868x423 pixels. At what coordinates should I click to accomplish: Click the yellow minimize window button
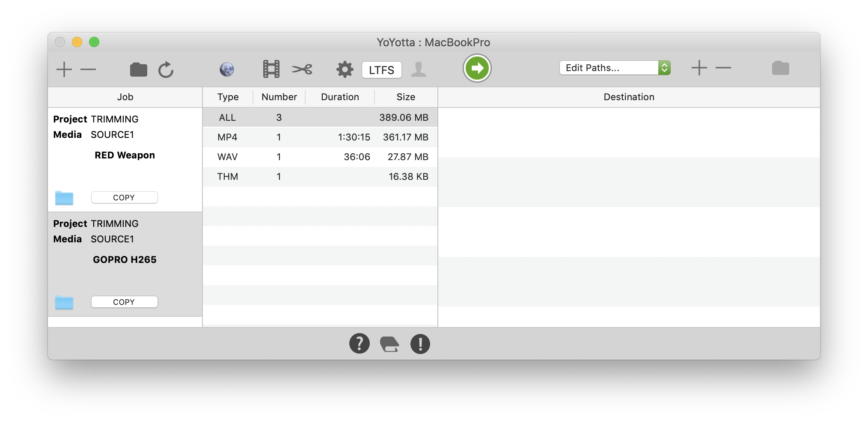pyautogui.click(x=77, y=42)
